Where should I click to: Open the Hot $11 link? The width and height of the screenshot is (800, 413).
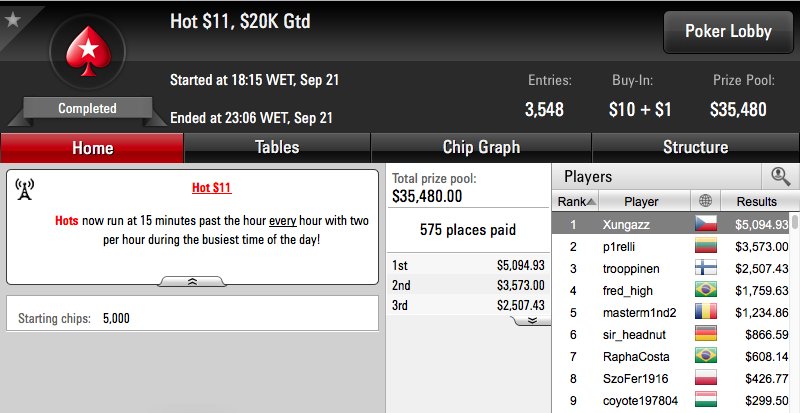coord(212,187)
